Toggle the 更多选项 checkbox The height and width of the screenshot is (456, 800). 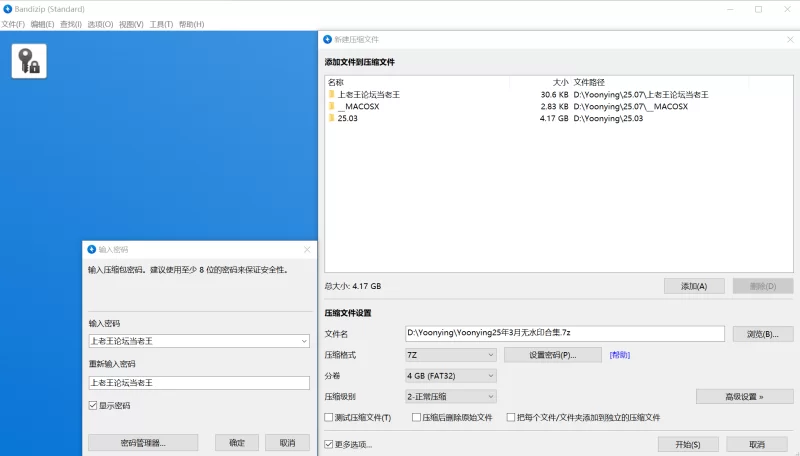coord(329,444)
